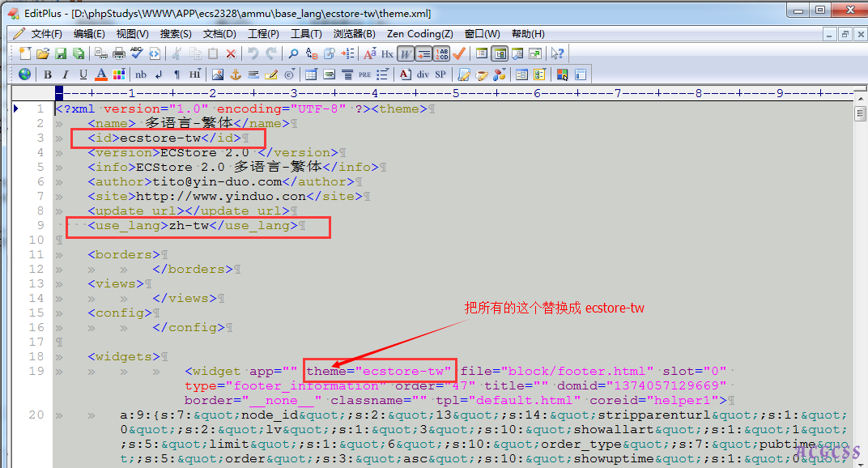The height and width of the screenshot is (468, 868).
Task: Click the Open file folder icon
Action: tap(43, 53)
